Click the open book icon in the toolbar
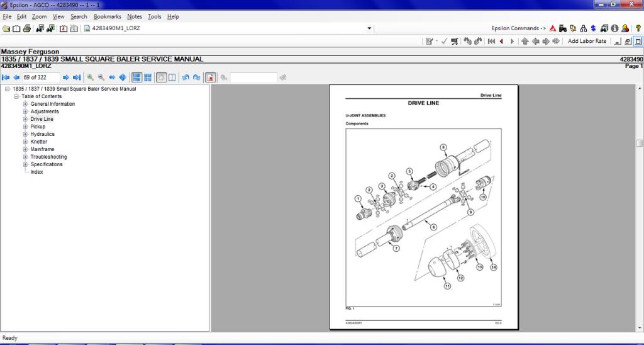The image size is (644, 345). point(16,28)
